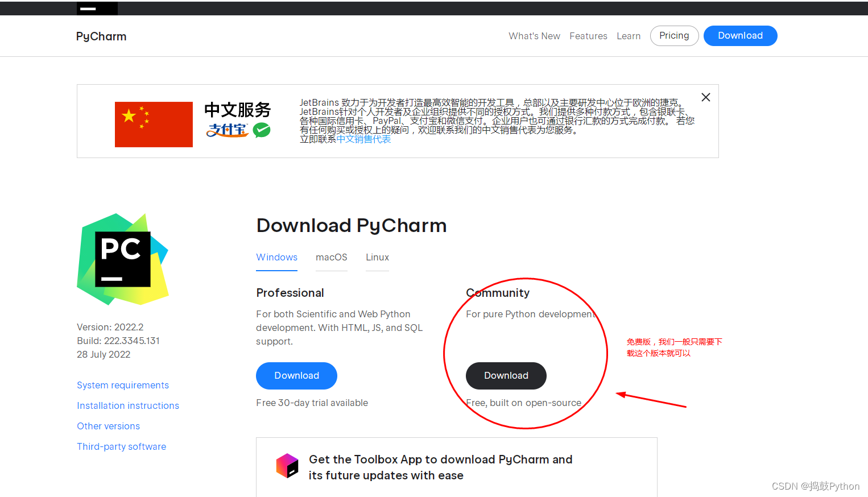Open the PyCharm home link in the header
This screenshot has width=868, height=497.
[101, 36]
